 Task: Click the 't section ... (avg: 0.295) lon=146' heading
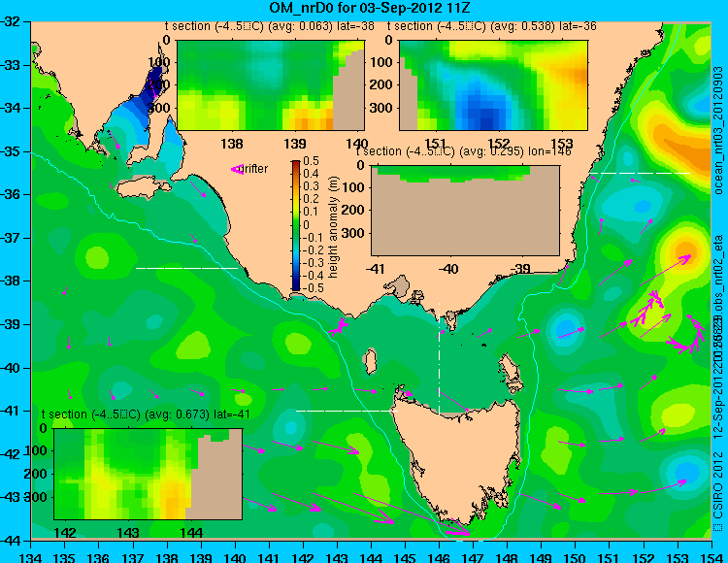464,151
